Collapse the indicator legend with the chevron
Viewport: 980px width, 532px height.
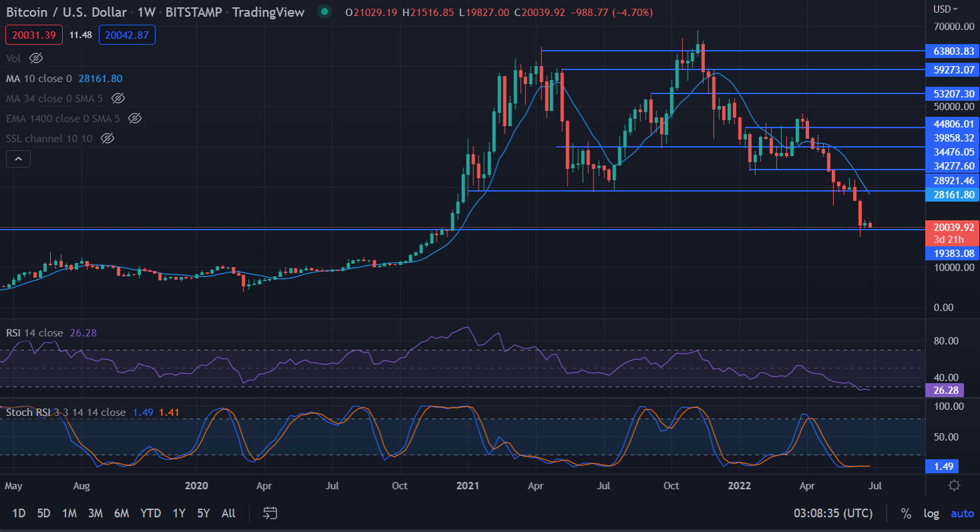(18, 159)
